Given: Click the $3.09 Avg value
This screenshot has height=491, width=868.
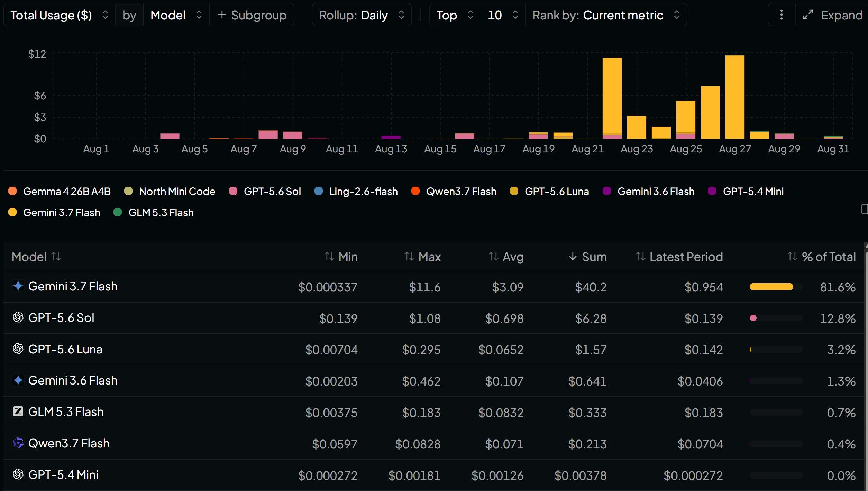Looking at the screenshot, I should pyautogui.click(x=508, y=287).
